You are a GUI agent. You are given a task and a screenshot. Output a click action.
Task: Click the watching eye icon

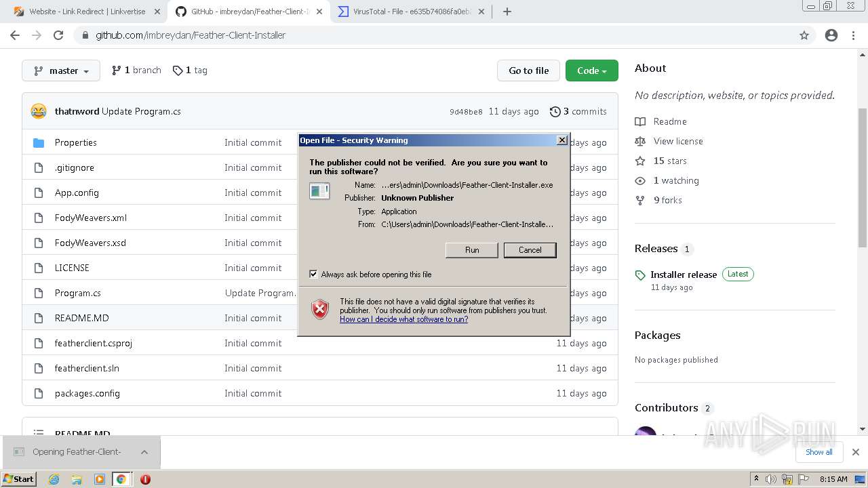click(640, 180)
